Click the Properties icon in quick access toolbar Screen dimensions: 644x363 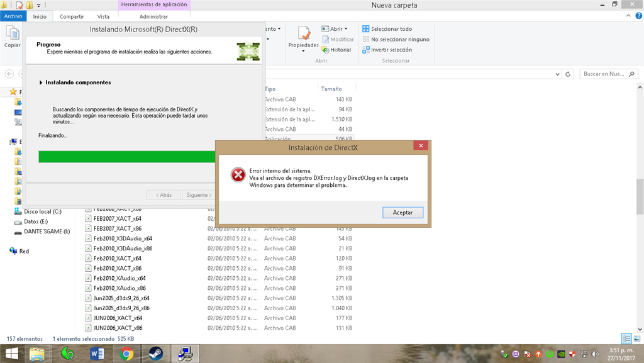point(19,5)
